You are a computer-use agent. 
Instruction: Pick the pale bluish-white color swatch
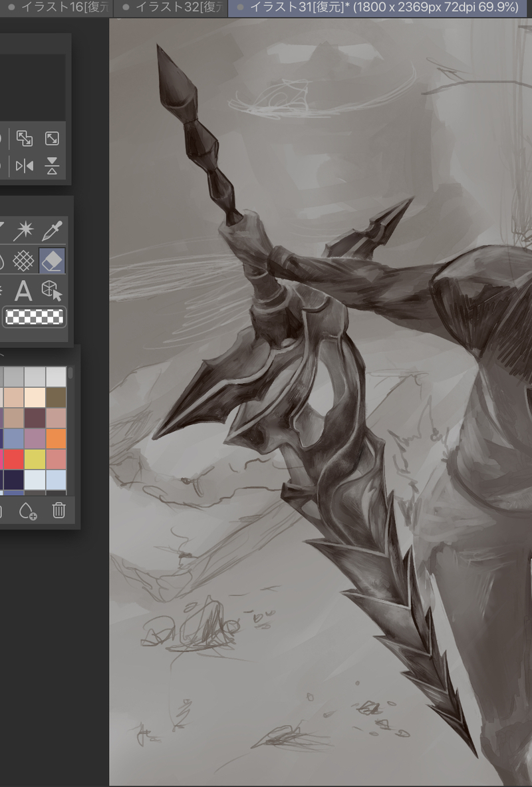35,480
